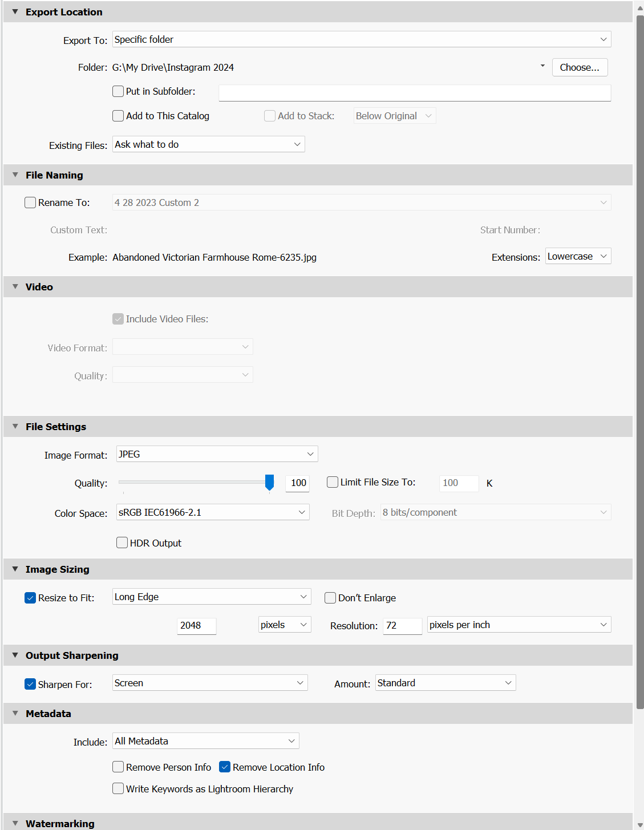This screenshot has height=830, width=644.
Task: Click the Quality slider handle
Action: (x=270, y=483)
